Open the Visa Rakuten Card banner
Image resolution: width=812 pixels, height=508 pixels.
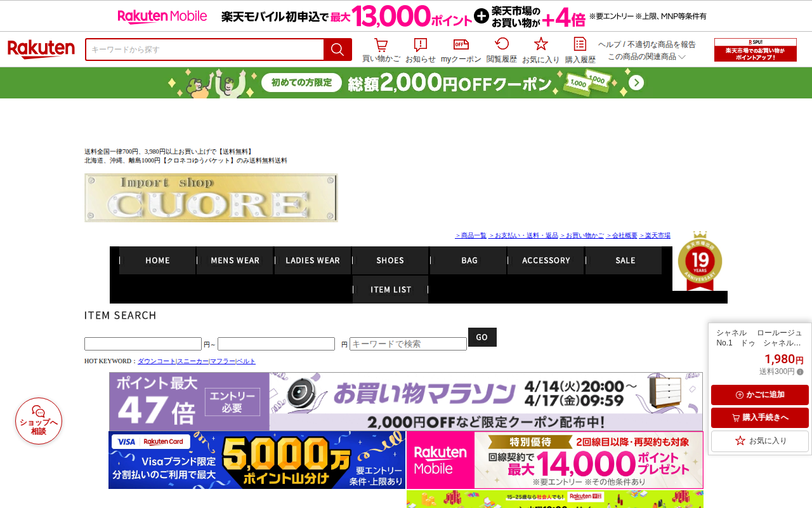click(257, 460)
